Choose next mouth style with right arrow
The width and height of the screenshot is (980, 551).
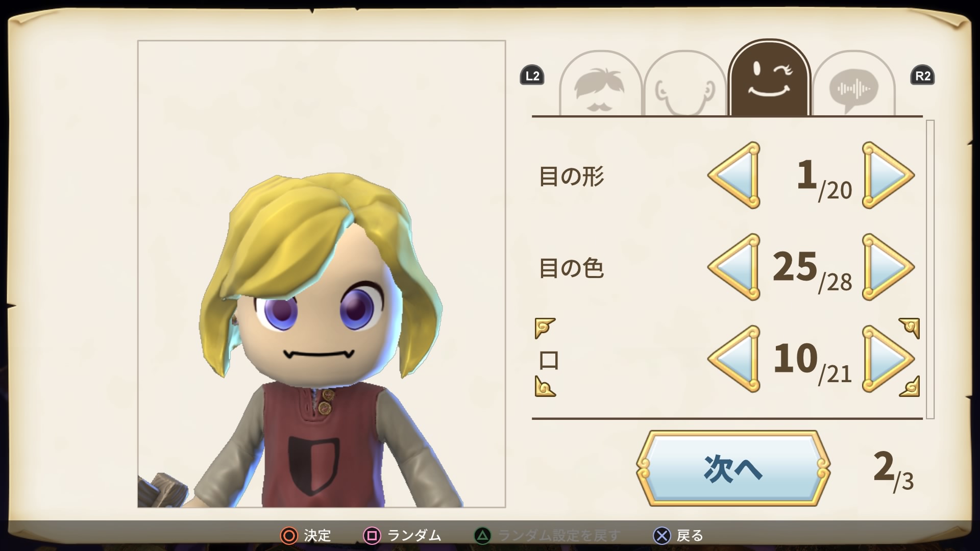888,359
